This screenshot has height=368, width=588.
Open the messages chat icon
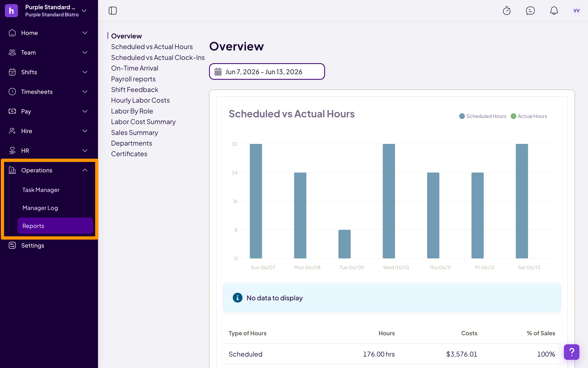[x=530, y=11]
